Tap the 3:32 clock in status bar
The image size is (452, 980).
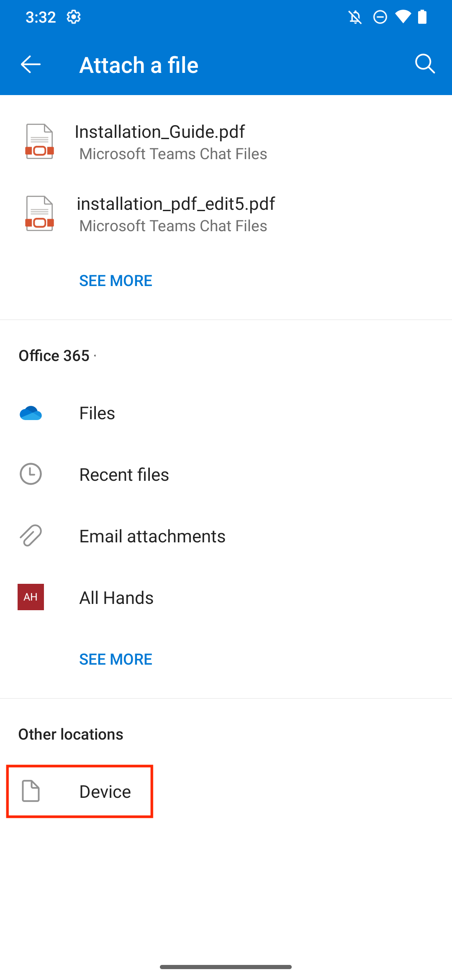41,17
